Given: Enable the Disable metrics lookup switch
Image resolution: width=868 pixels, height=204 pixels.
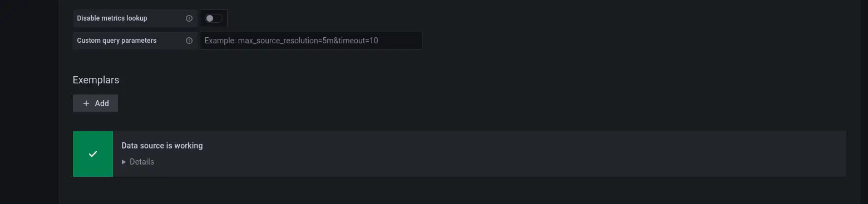Looking at the screenshot, I should pyautogui.click(x=214, y=18).
